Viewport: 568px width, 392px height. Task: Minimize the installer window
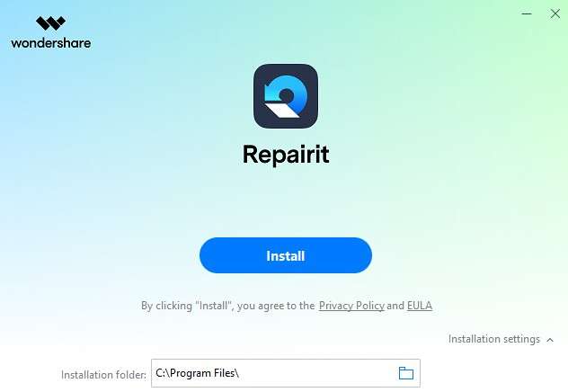pos(527,13)
